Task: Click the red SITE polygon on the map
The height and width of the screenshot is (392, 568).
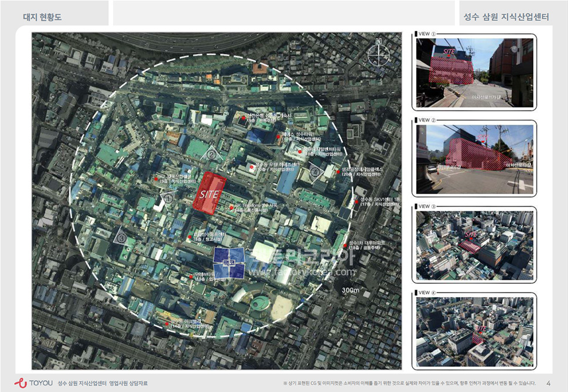Action: 210,194
